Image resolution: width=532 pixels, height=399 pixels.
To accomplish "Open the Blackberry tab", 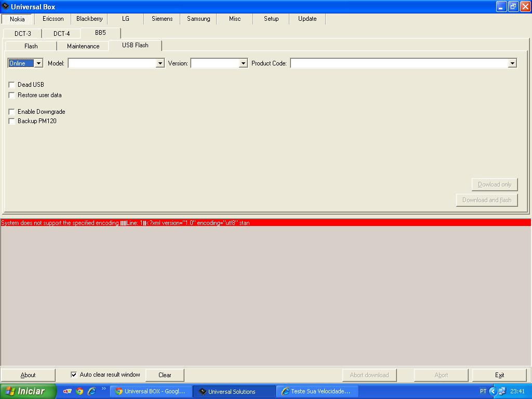I will tap(89, 19).
